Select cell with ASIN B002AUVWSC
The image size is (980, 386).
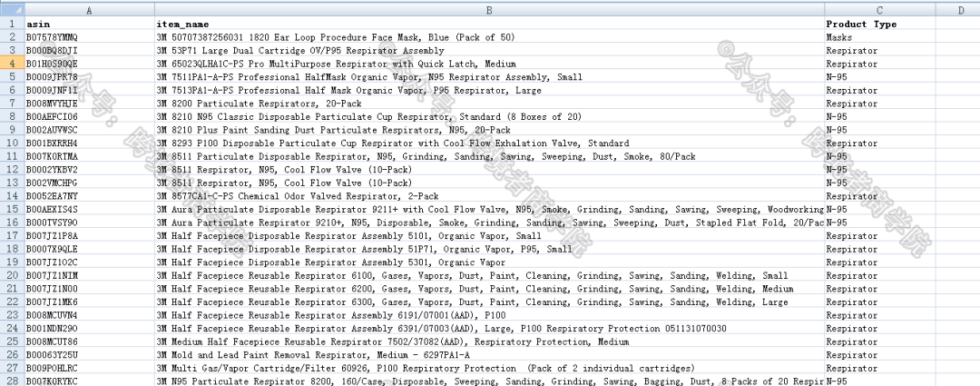click(x=90, y=130)
